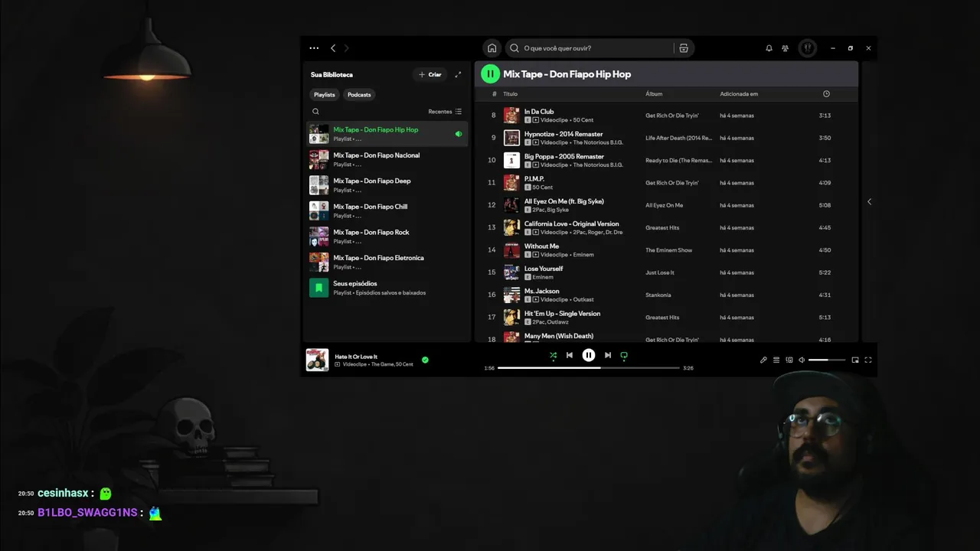
Task: Toggle the green saved checkmark for current song
Action: (x=425, y=360)
